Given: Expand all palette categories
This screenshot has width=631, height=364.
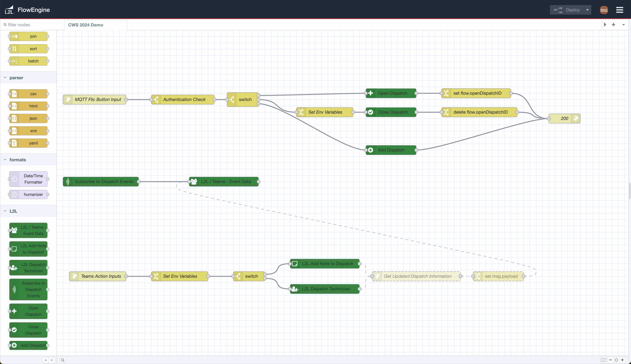Looking at the screenshot, I should (51, 360).
